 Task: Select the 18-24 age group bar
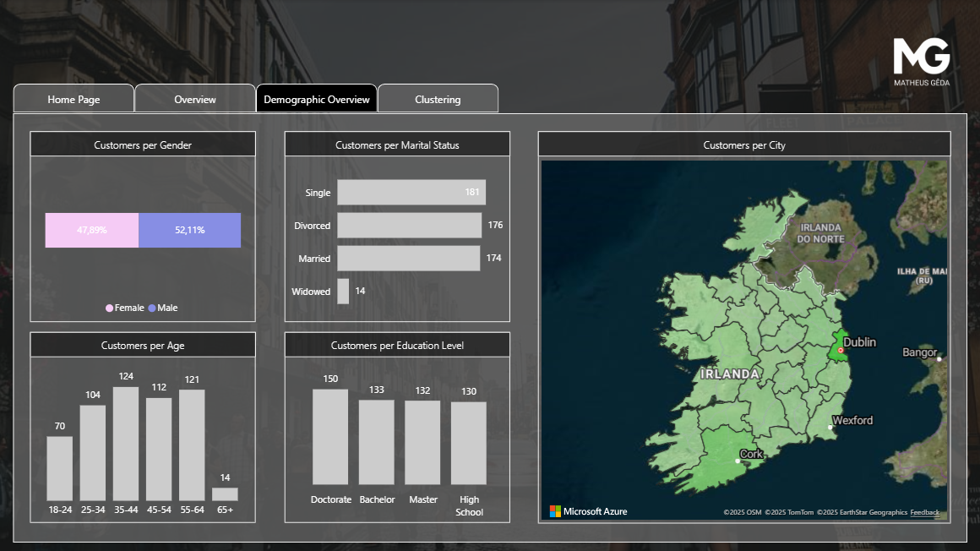click(59, 468)
